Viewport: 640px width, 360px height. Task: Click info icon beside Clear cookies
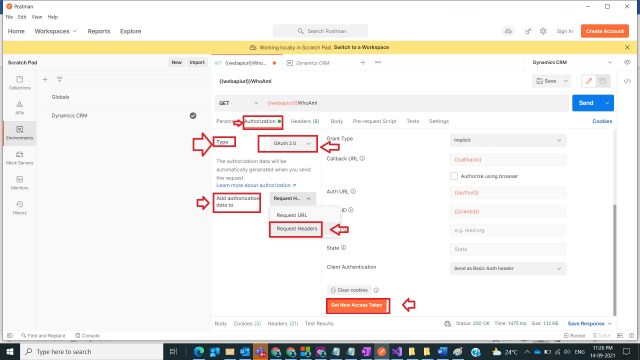point(376,290)
